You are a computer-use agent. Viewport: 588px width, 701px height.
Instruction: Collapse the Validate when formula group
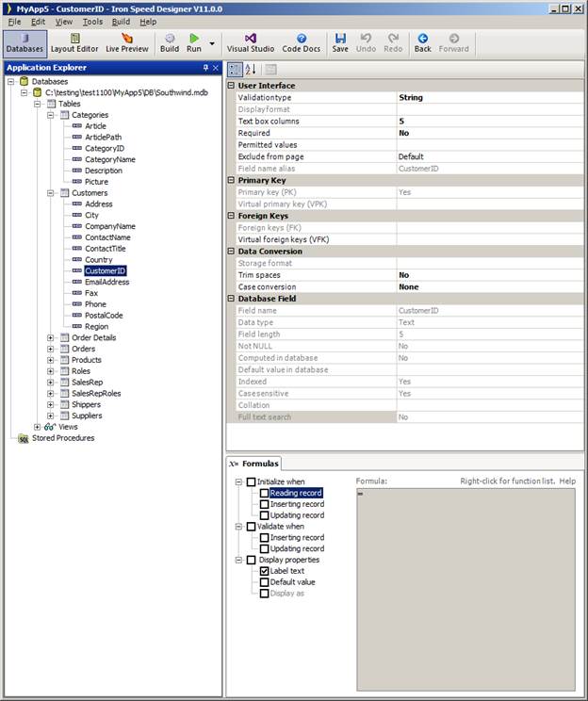click(238, 527)
